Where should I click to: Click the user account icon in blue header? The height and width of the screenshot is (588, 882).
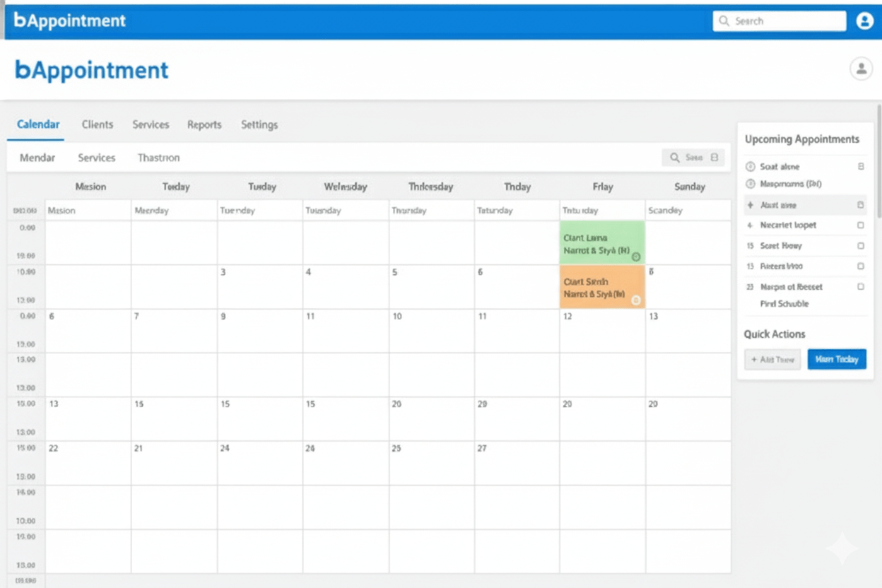[864, 21]
